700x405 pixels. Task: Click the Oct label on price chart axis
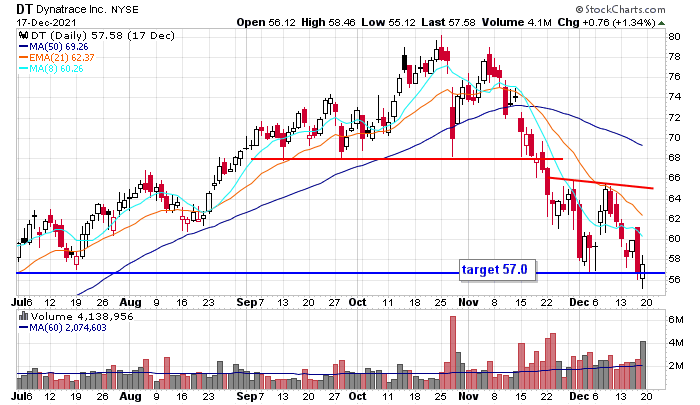click(x=357, y=302)
